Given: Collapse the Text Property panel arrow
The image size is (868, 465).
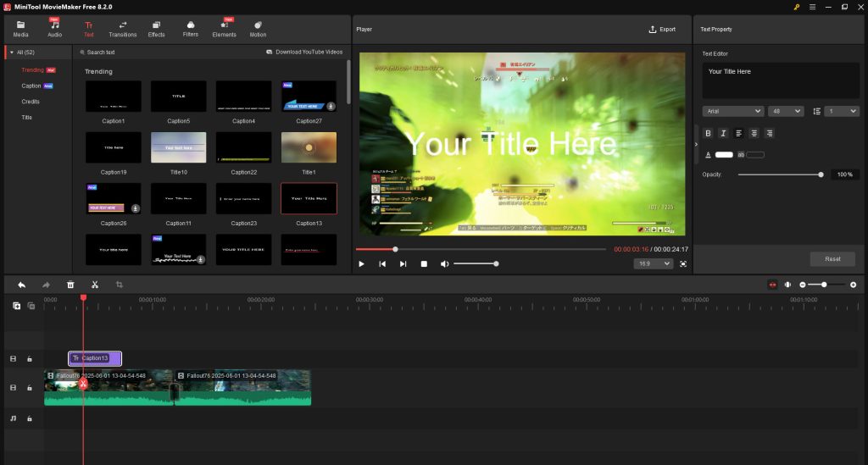Looking at the screenshot, I should click(697, 144).
